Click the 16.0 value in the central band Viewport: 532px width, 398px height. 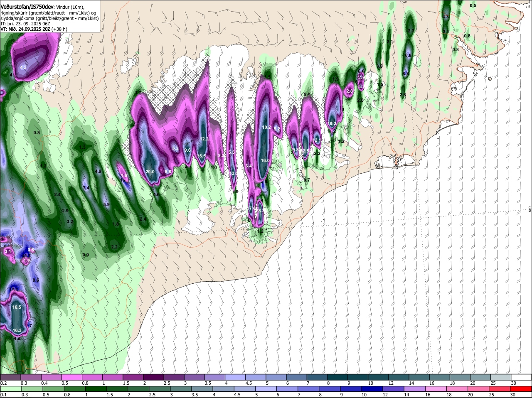(265, 160)
